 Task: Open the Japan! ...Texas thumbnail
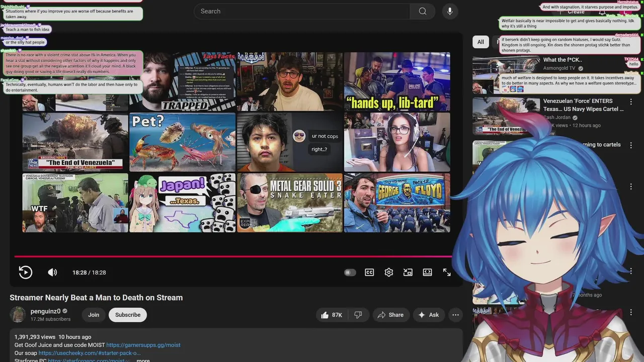point(182,203)
